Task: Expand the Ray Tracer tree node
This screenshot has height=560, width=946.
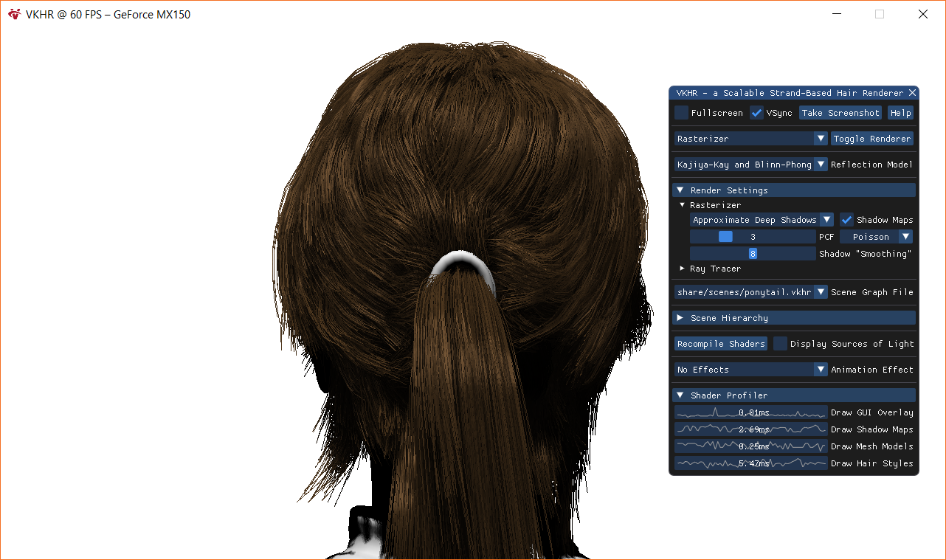Action: [683, 269]
